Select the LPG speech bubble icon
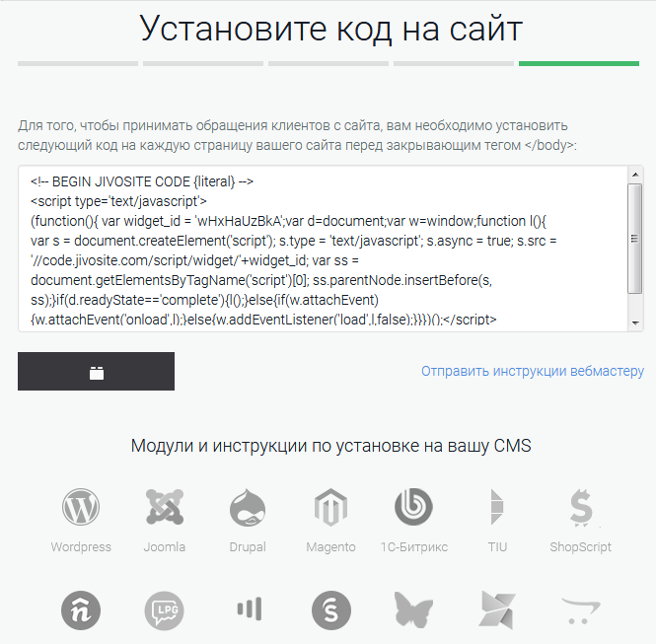Image resolution: width=656 pixels, height=644 pixels. point(165,610)
